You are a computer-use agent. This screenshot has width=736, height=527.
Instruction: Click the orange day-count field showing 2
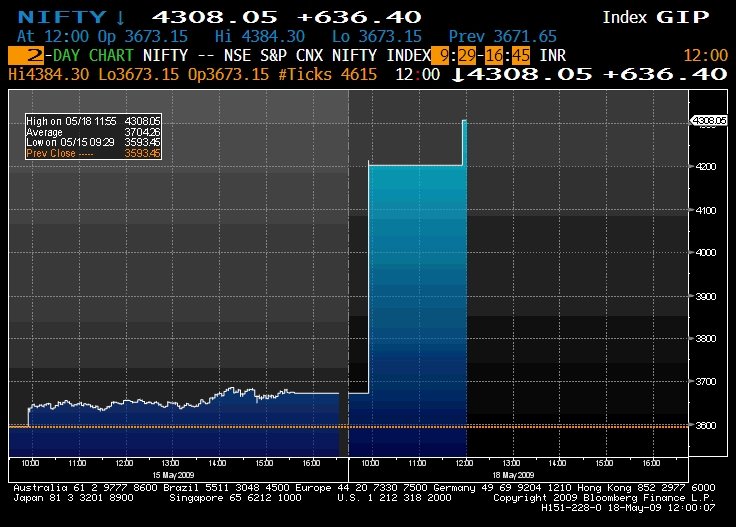(x=26, y=55)
